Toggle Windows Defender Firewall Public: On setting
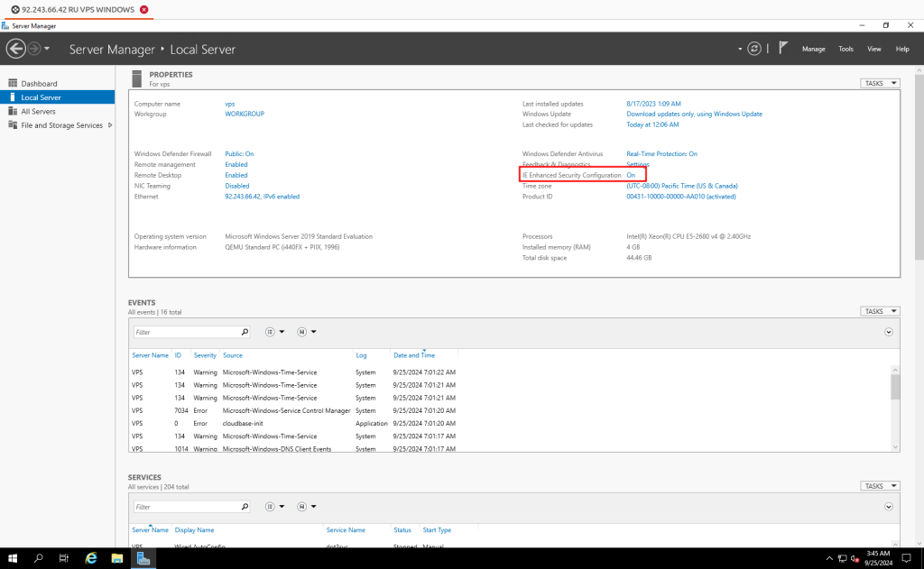The width and height of the screenshot is (924, 569). click(239, 154)
